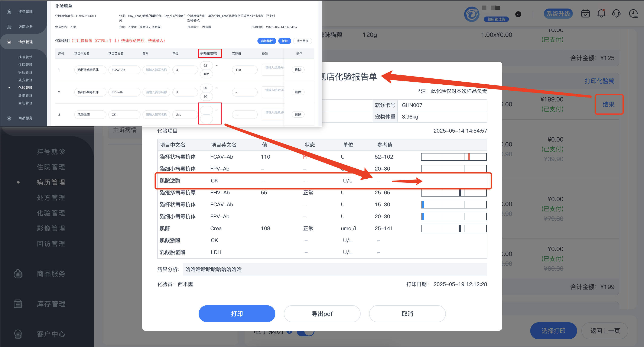
Task: Open 住院管理 in the large main sidebar
Action: [51, 167]
